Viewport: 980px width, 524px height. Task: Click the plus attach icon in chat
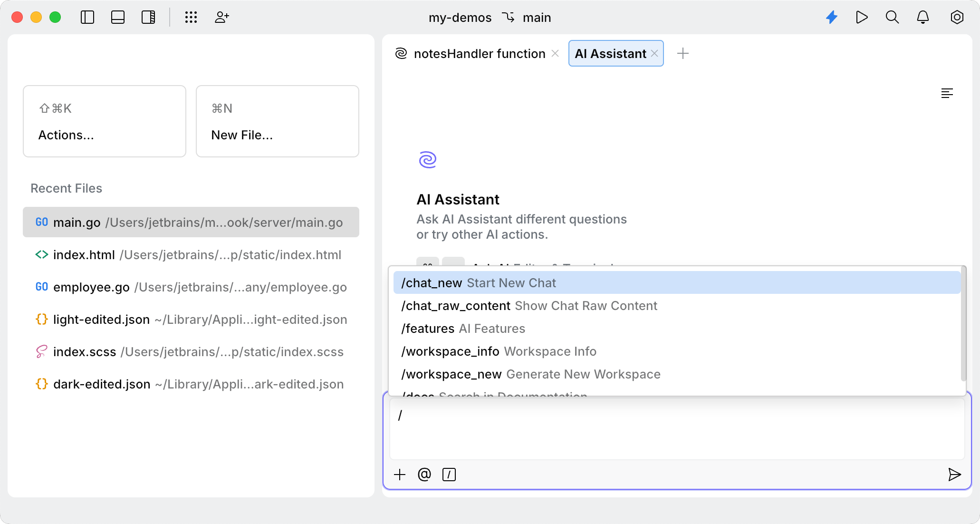pos(400,475)
